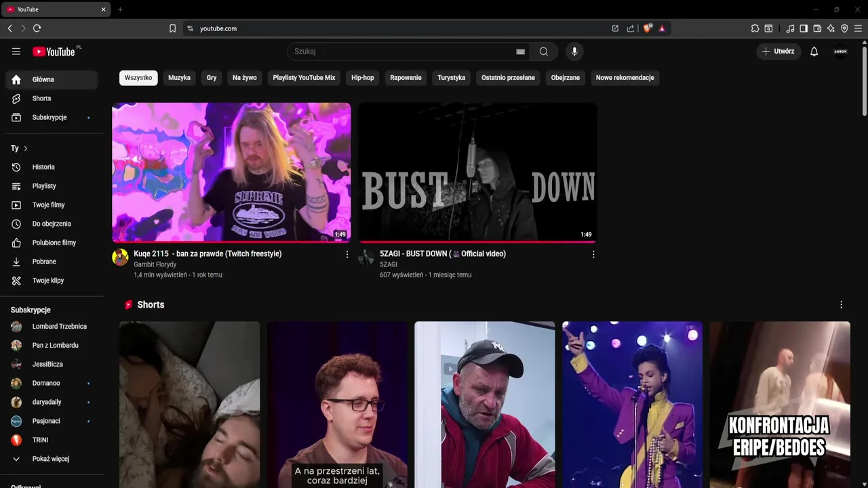The width and height of the screenshot is (868, 488).
Task: Open Pobrane downloads in sidebar
Action: (x=52, y=262)
